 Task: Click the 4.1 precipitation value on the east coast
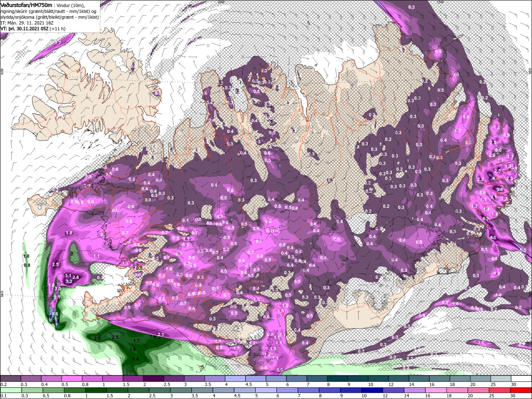tap(493, 237)
